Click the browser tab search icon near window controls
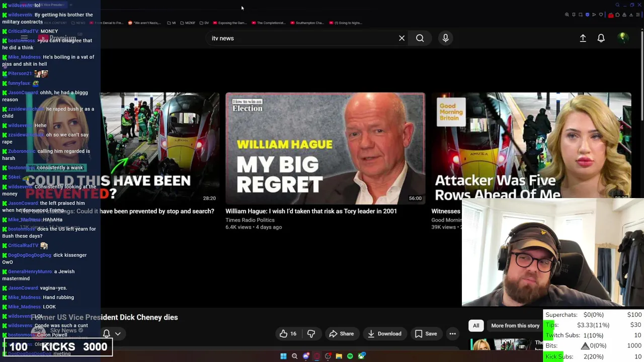Screen dimensions: 644x362 [x=617, y=5]
